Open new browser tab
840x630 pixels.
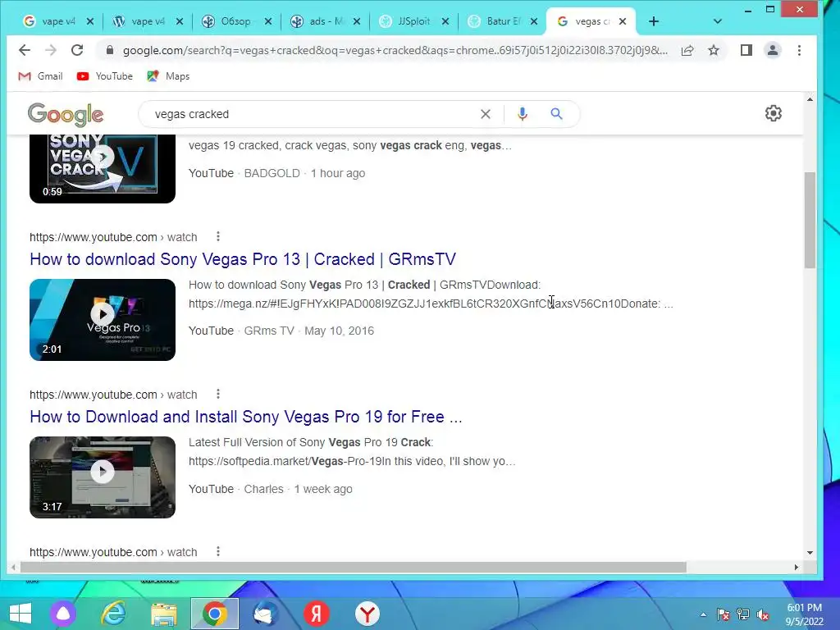click(x=654, y=21)
